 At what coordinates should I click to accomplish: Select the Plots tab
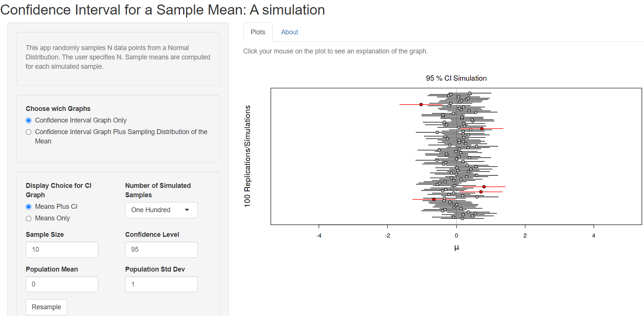click(258, 32)
